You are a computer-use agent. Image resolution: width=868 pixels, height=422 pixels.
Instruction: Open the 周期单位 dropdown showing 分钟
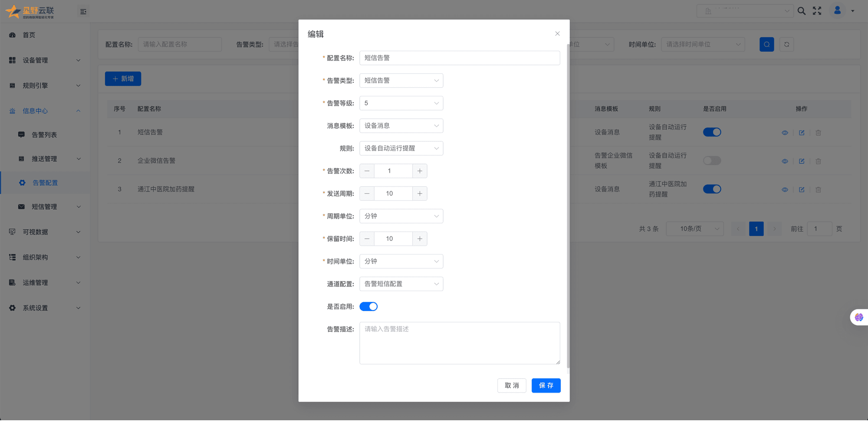tap(401, 216)
